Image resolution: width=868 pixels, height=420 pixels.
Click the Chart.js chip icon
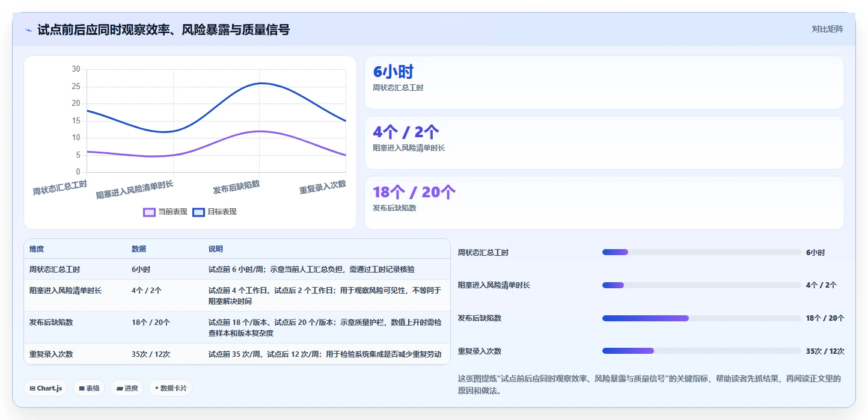pos(32,389)
